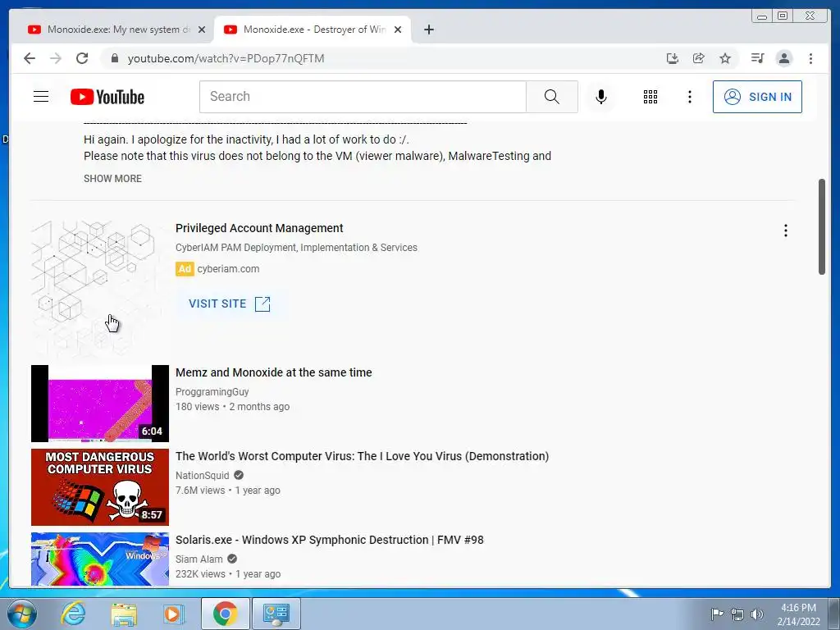Screen dimensions: 840x630
Task: Open 'The World's Worst Computer Virus' title
Action: (362, 456)
